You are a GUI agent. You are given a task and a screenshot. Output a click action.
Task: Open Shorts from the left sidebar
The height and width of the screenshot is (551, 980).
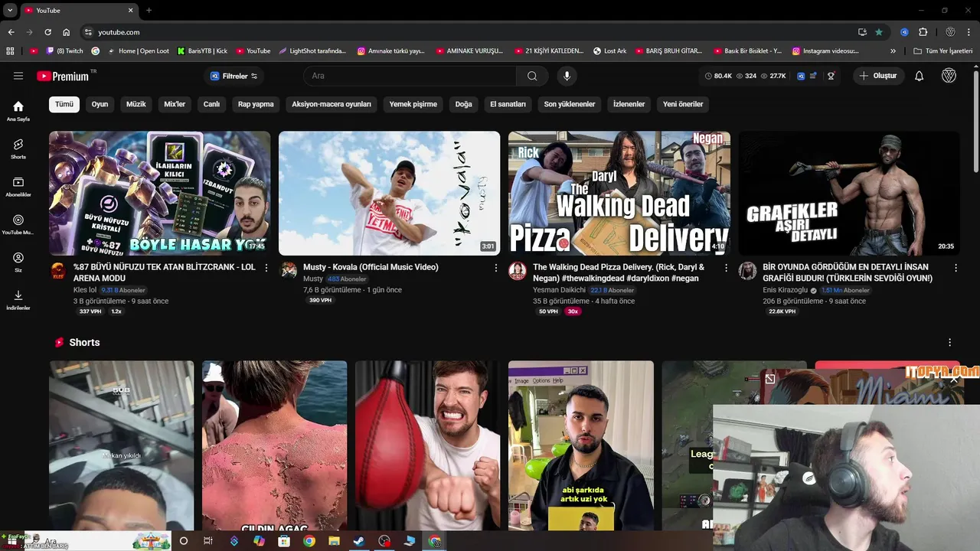pyautogui.click(x=18, y=148)
